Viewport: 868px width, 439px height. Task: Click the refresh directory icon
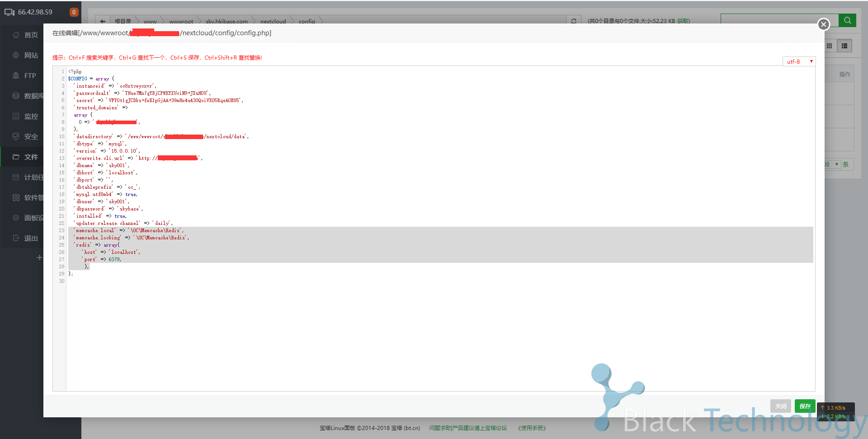point(573,21)
